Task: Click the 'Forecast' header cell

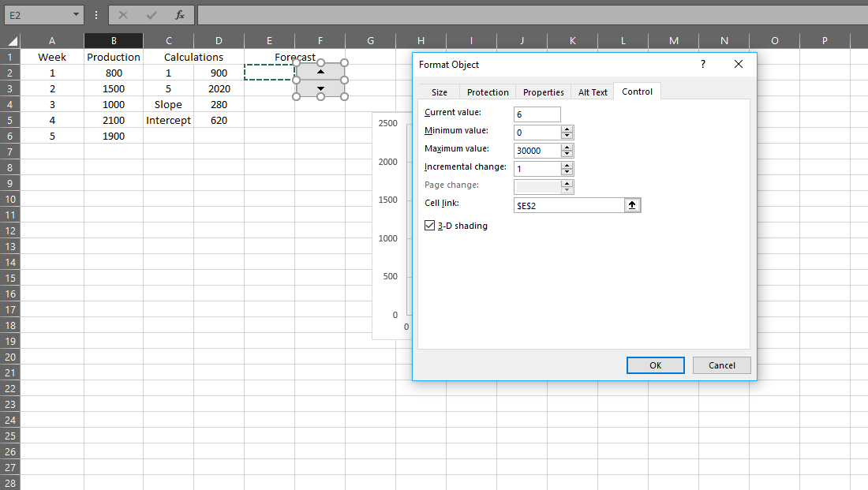Action: point(294,57)
